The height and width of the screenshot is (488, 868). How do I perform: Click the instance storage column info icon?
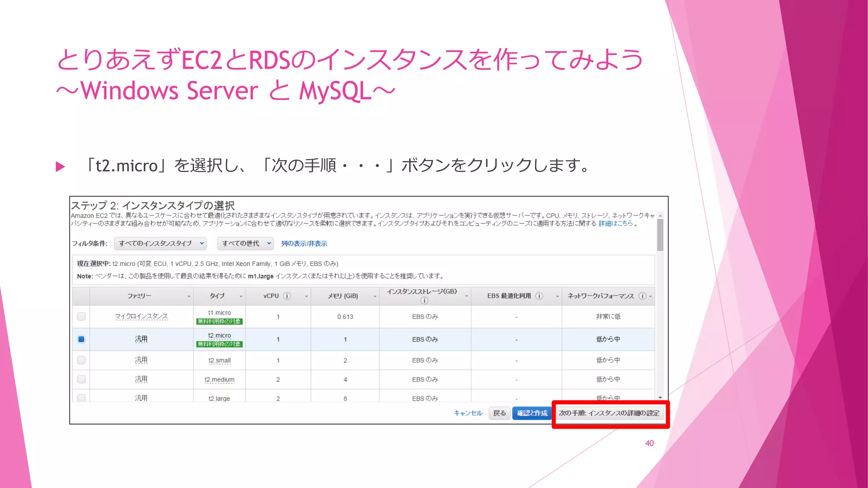pos(424,300)
